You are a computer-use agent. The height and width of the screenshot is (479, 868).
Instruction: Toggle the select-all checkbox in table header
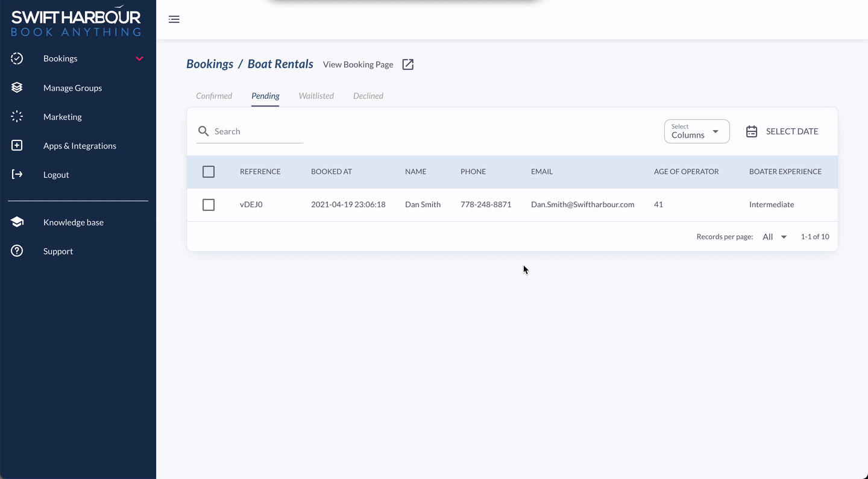[209, 172]
